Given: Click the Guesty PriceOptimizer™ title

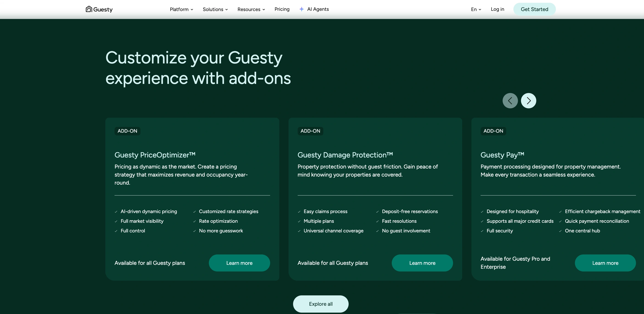Looking at the screenshot, I should pos(155,155).
